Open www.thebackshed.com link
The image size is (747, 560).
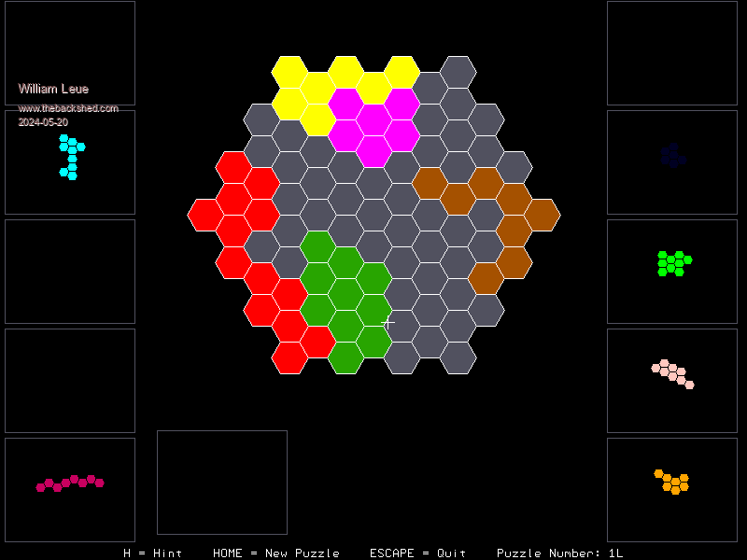tap(68, 108)
